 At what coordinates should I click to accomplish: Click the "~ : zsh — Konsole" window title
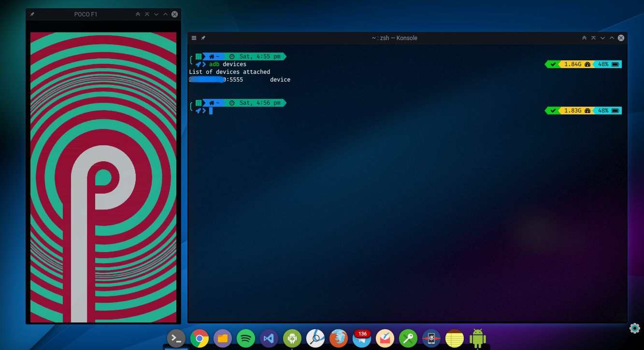tap(395, 38)
